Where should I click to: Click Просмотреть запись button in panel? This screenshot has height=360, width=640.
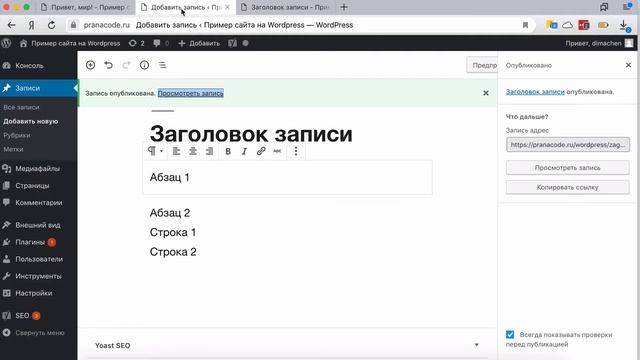[568, 168]
